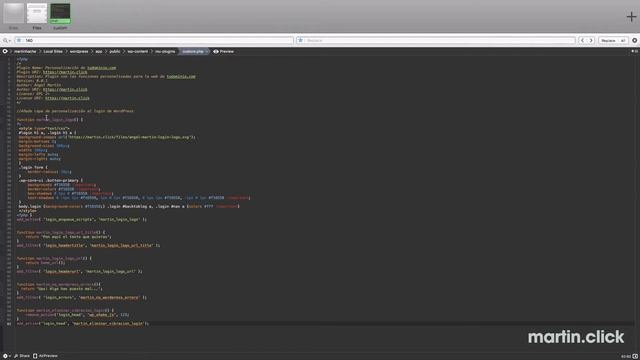Open the wordpress path segment
This screenshot has height=360, width=640.
point(79,51)
